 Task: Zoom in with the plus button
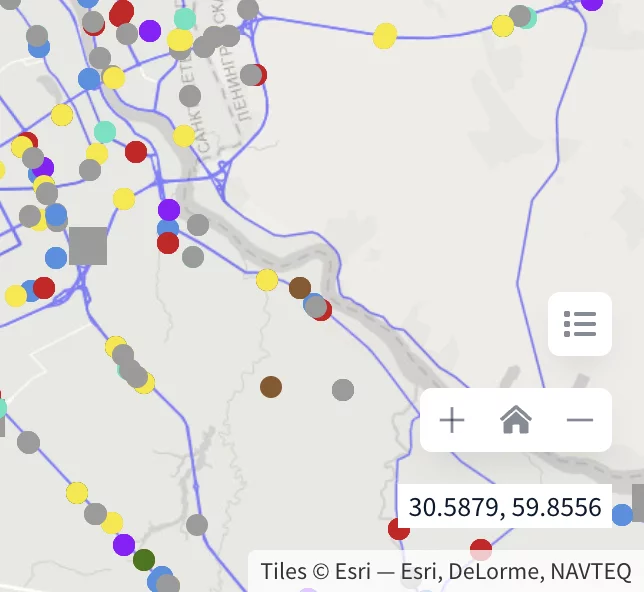click(x=452, y=420)
